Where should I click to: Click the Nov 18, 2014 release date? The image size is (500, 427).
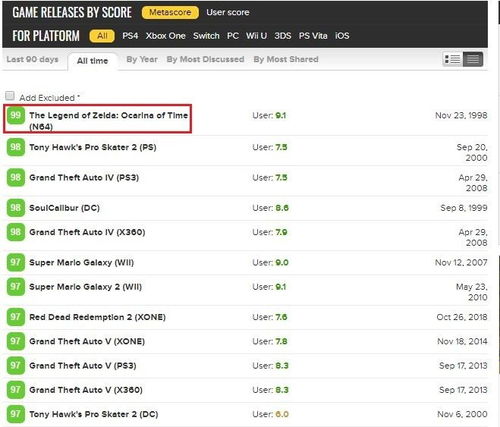point(462,342)
